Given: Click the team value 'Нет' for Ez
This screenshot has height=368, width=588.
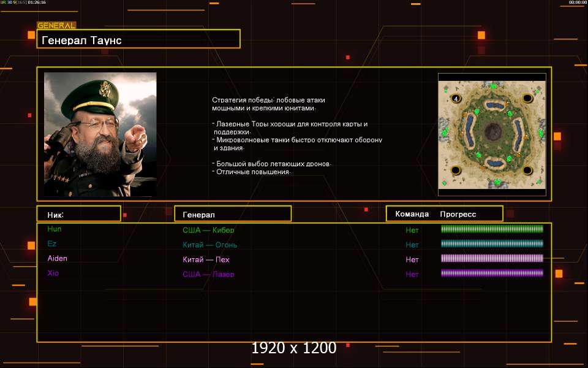Looking at the screenshot, I should click(412, 245).
